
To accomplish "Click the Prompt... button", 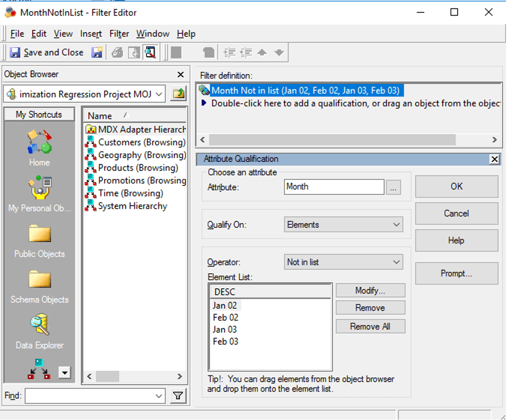I will point(456,274).
